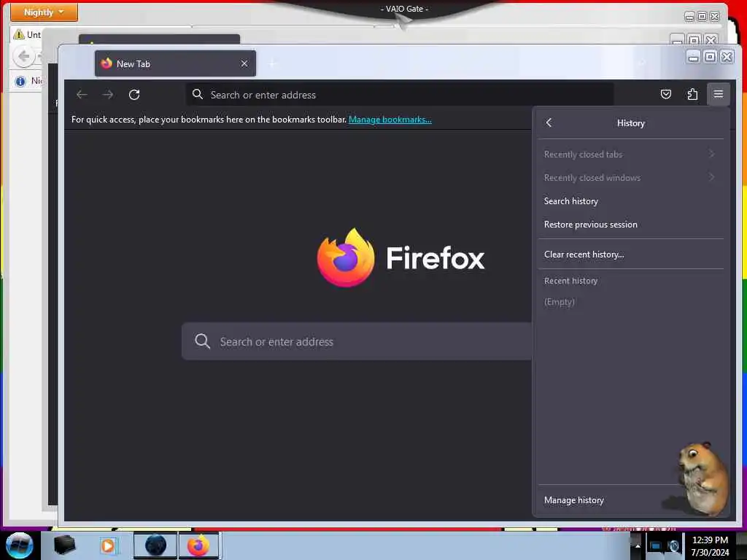Launch the media player taskbar icon
The width and height of the screenshot is (747, 560).
(108, 545)
